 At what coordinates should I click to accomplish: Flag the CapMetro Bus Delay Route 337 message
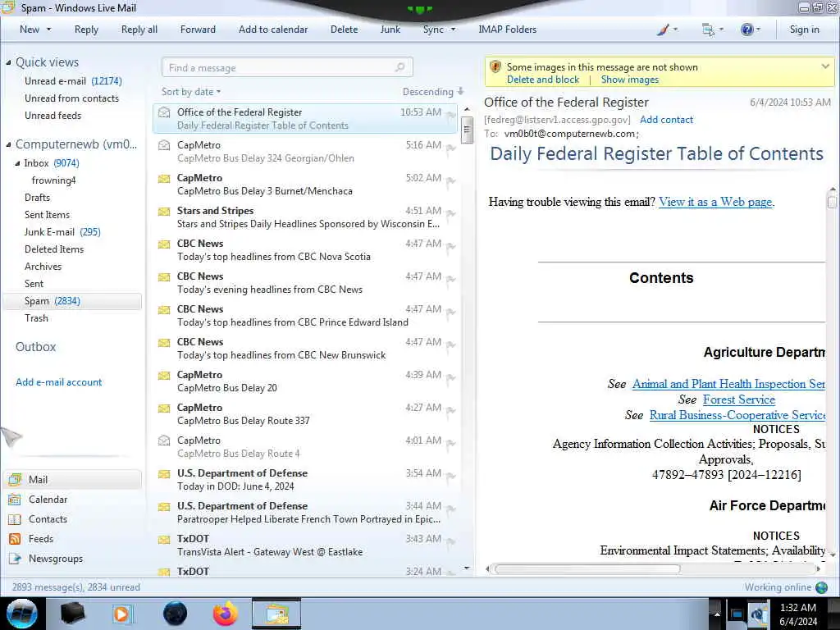pyautogui.click(x=451, y=410)
